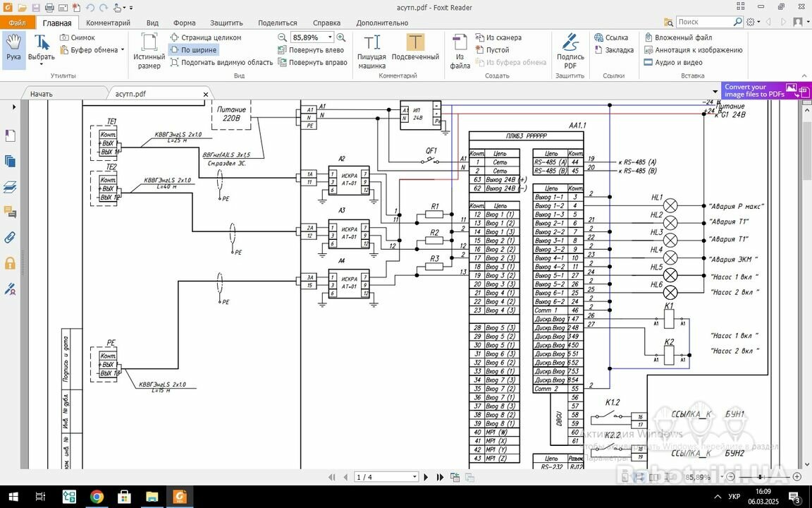Image resolution: width=812 pixels, height=508 pixels.
Task: Expand the left navigation panel arrow
Action: (x=14, y=107)
